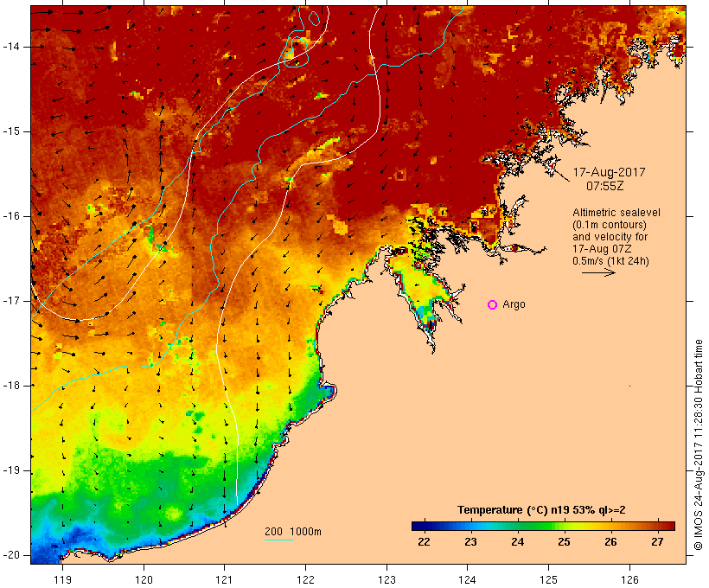The height and width of the screenshot is (588, 709).
Task: Click latitude axis label '-20'
Action: pyautogui.click(x=11, y=555)
